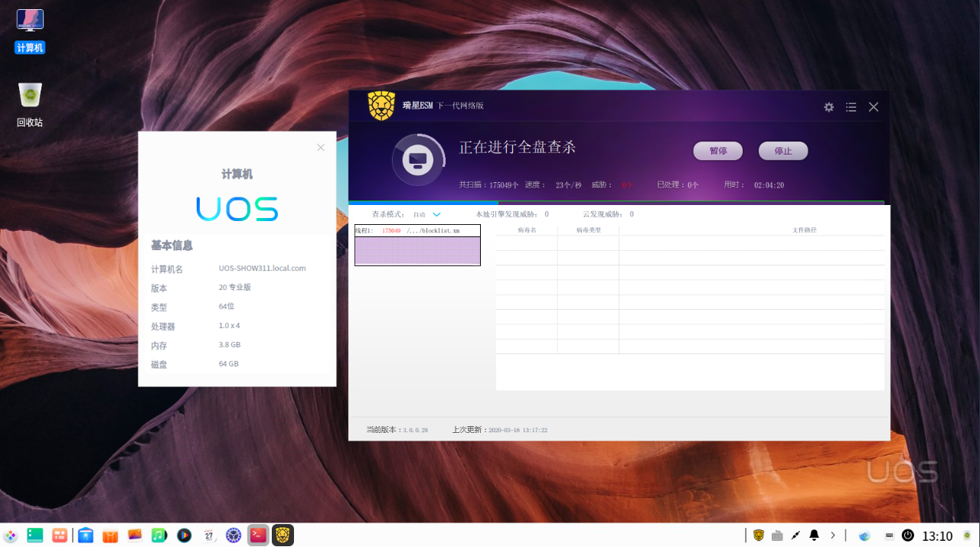
Task: Click the shield scan status icon
Action: click(x=418, y=160)
